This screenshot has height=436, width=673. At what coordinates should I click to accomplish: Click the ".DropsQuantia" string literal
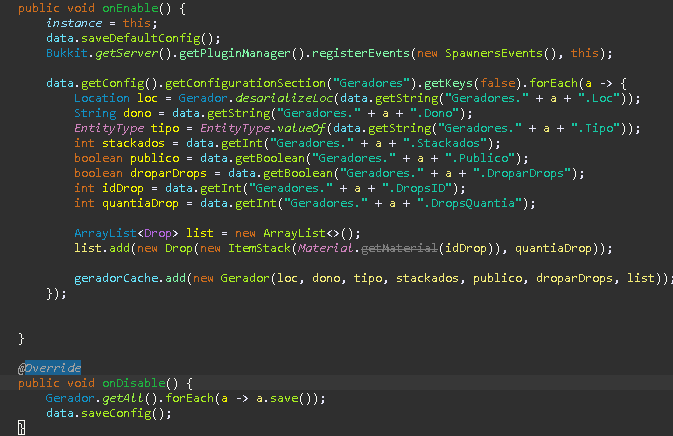coord(470,203)
